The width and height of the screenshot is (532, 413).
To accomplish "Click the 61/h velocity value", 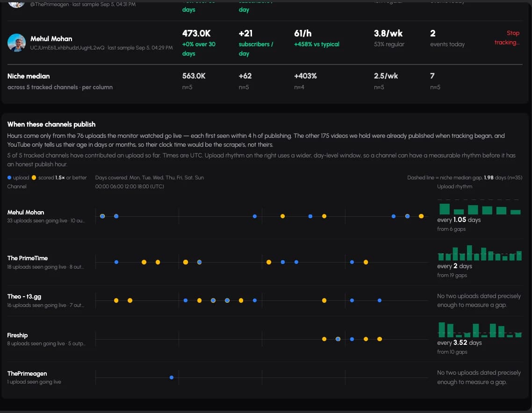I will 302,33.
